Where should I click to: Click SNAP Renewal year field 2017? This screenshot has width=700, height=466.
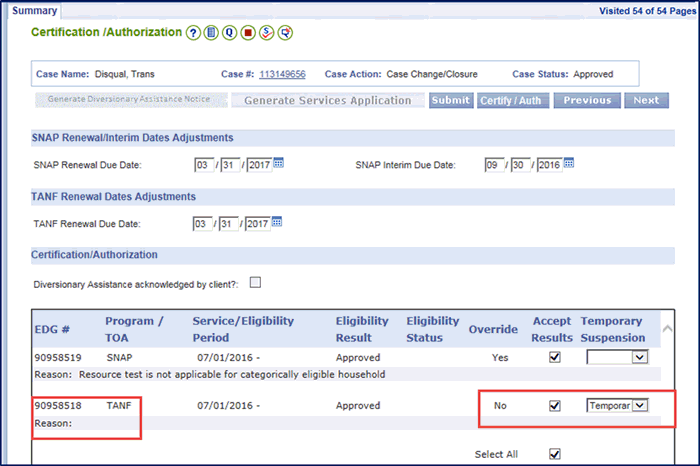click(x=259, y=165)
